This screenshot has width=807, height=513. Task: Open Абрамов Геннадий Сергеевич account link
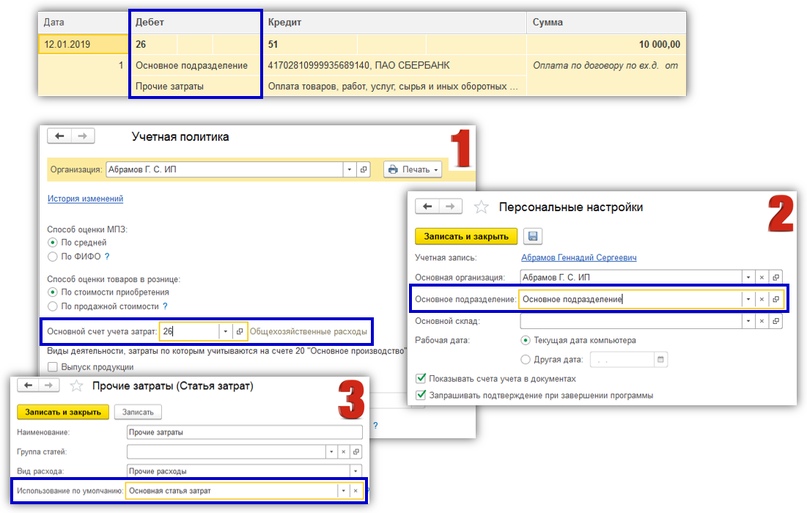(578, 257)
